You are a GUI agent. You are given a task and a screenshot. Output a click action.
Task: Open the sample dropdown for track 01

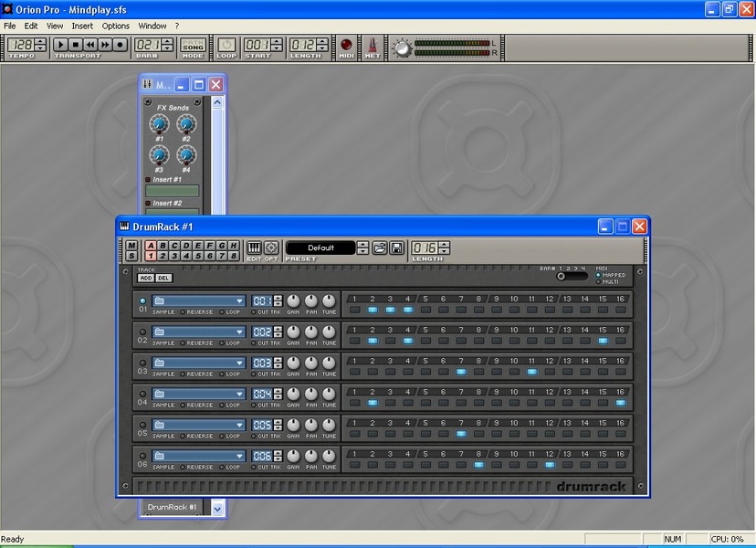click(x=240, y=300)
